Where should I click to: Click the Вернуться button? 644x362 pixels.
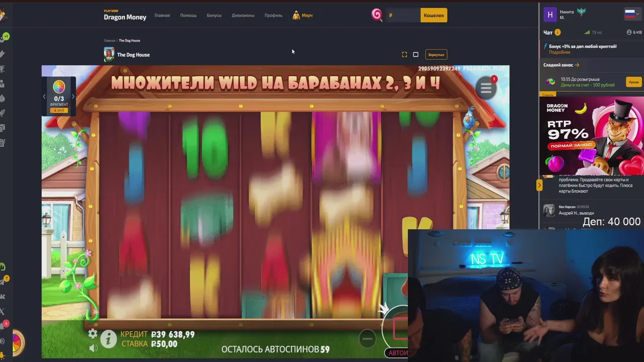pos(436,54)
